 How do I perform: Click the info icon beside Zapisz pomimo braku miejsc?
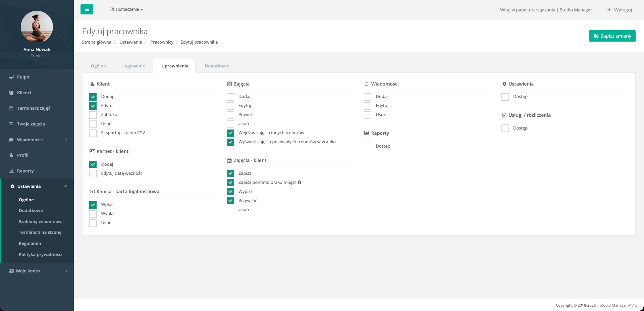click(x=300, y=182)
